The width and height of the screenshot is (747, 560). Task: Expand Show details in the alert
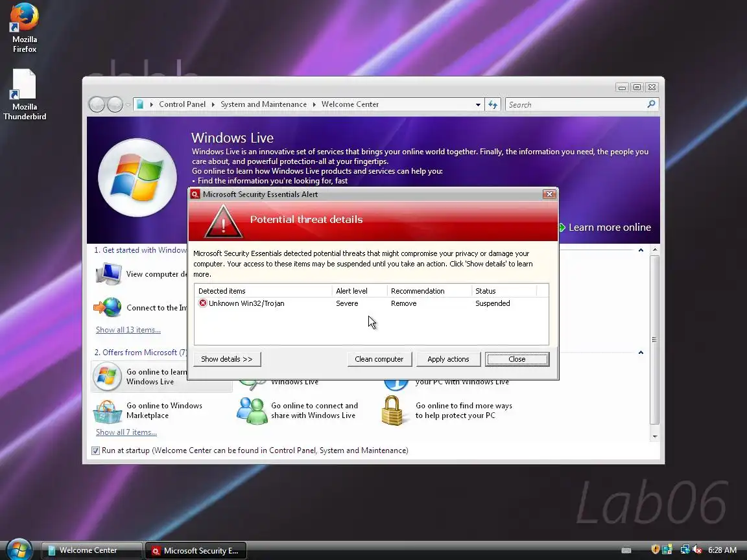(227, 359)
